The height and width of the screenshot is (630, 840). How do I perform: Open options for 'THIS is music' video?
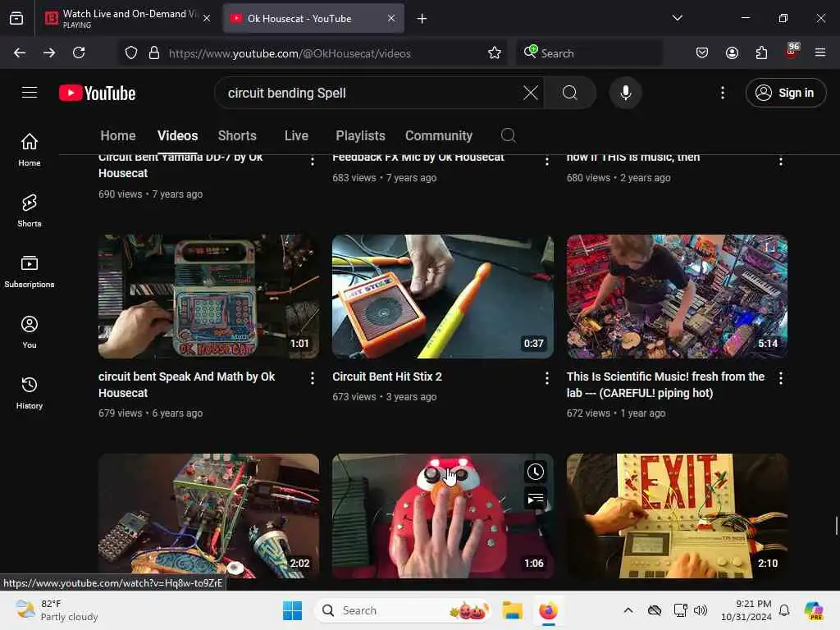click(x=781, y=160)
